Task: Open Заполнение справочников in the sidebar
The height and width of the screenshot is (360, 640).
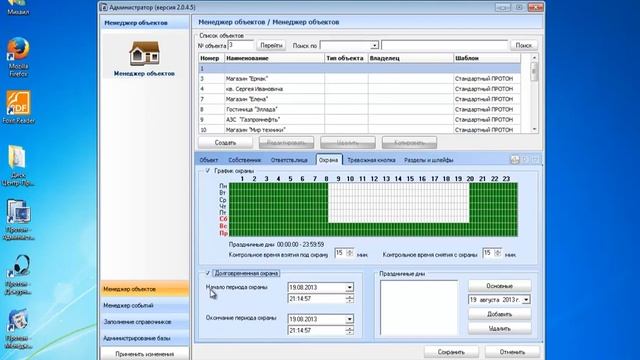Action: 144,322
